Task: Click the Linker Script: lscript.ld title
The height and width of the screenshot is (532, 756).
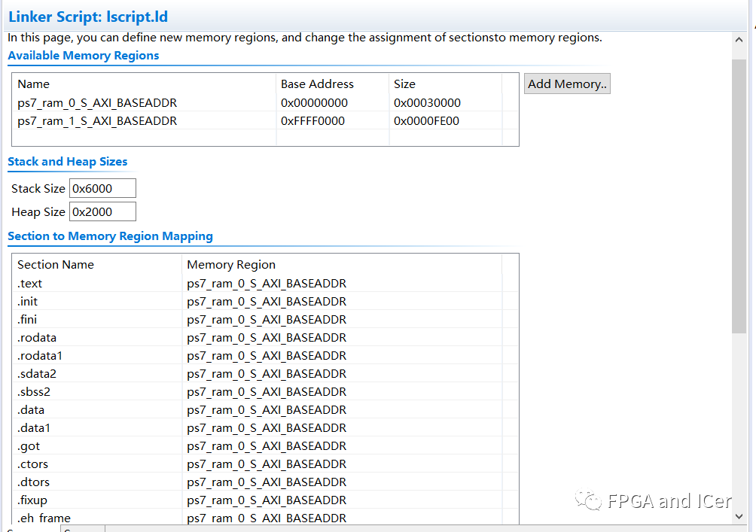Action: [88, 17]
